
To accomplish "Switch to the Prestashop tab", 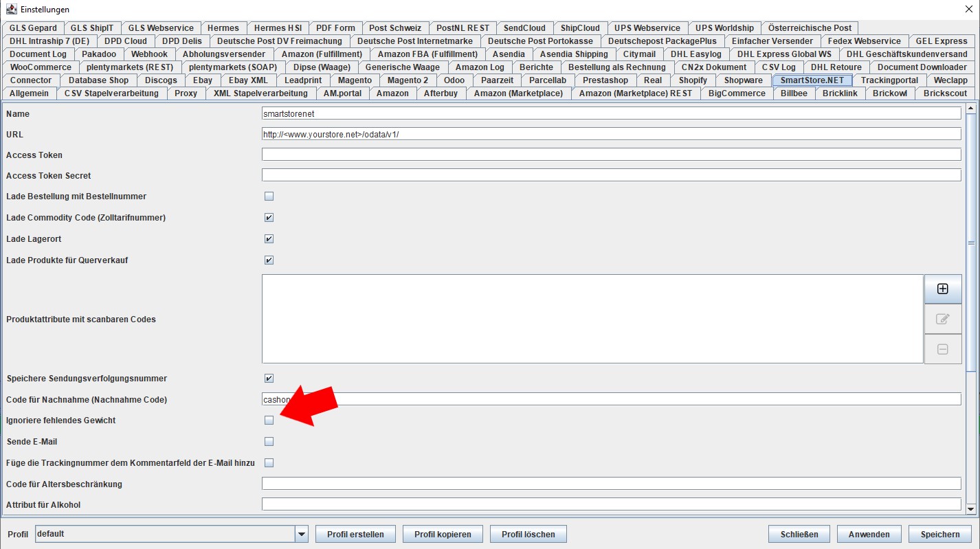I will pos(605,80).
